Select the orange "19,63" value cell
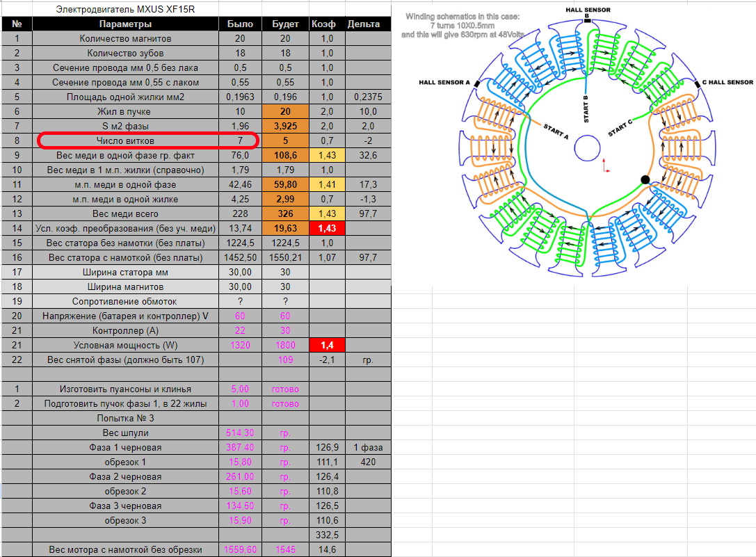Viewport: 756px width, 557px height. 285,228
